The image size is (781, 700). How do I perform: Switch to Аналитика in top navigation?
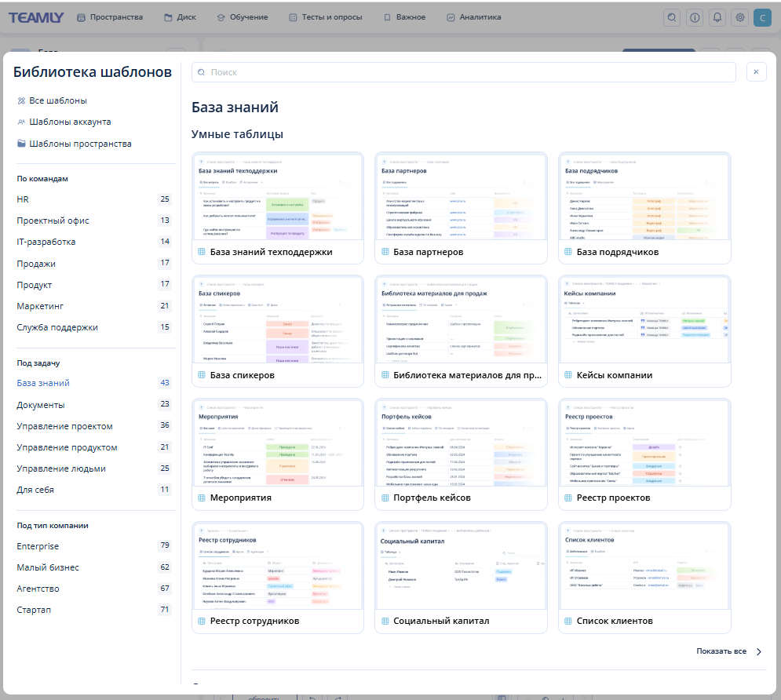click(473, 17)
